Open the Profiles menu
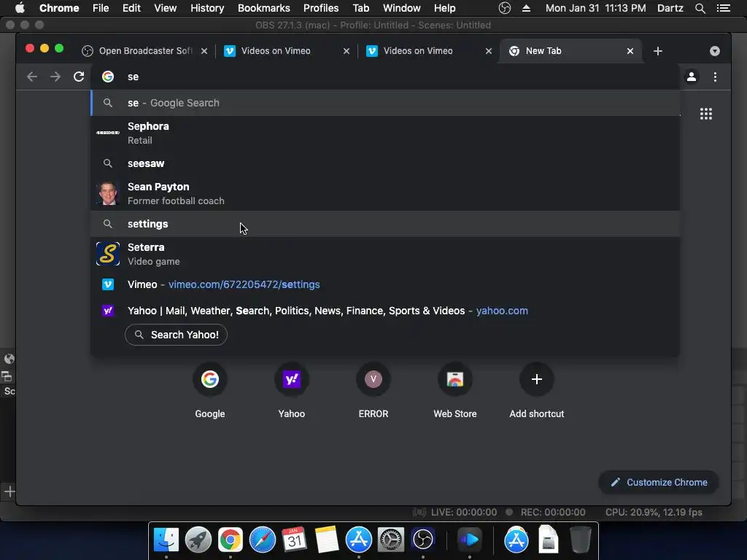The height and width of the screenshot is (560, 747). point(321,8)
